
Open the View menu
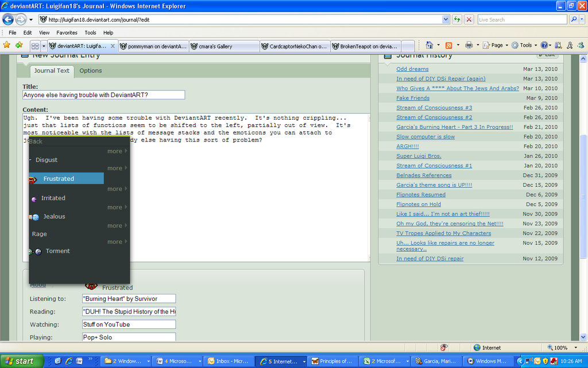[x=44, y=33]
